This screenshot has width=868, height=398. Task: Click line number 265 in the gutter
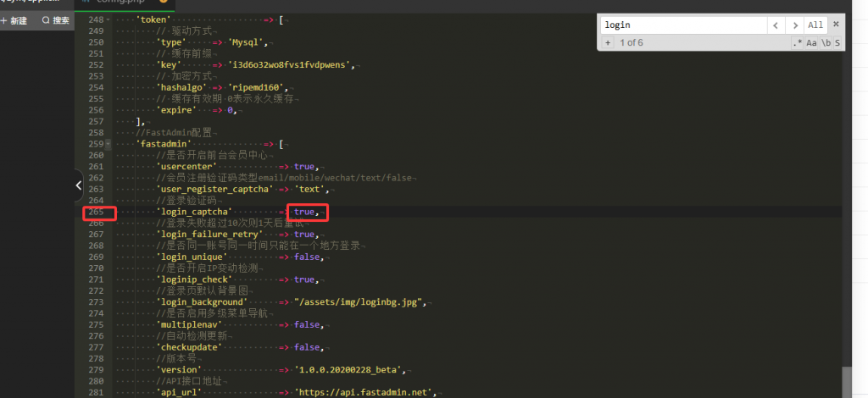tap(99, 211)
